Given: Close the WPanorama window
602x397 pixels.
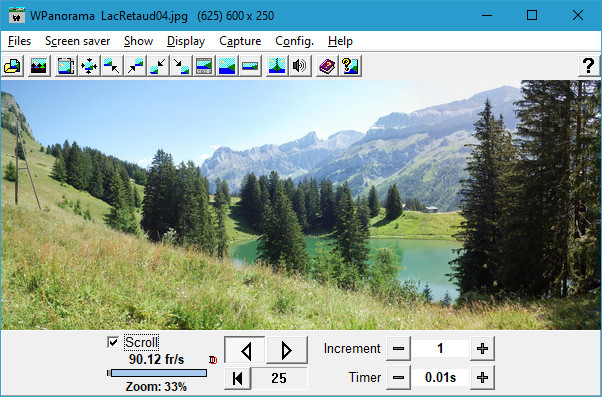Looking at the screenshot, I should coord(577,15).
